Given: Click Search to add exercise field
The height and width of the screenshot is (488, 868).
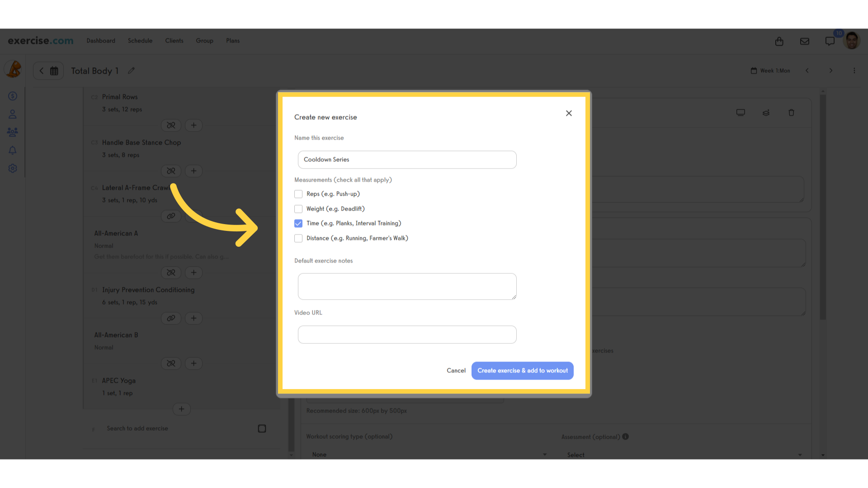Looking at the screenshot, I should [137, 428].
